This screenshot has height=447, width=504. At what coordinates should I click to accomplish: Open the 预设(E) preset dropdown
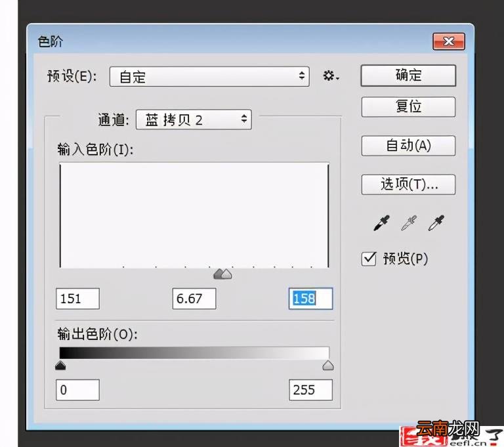209,77
